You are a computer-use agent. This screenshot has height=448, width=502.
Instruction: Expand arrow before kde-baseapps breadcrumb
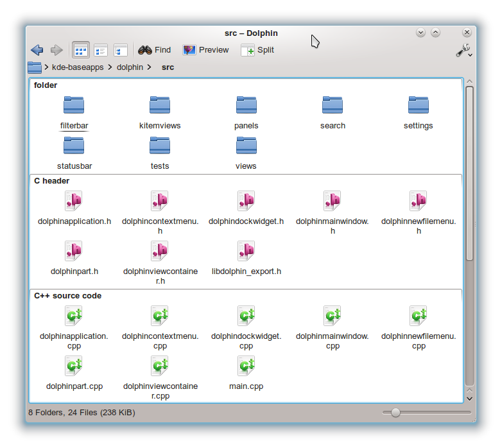tap(46, 67)
